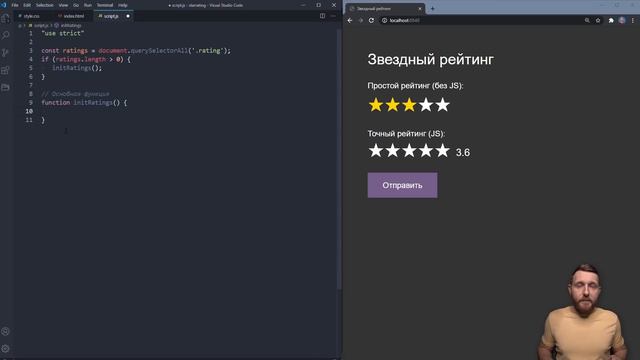Open the Selection menu in VS Code
640x360 pixels.
pos(44,5)
